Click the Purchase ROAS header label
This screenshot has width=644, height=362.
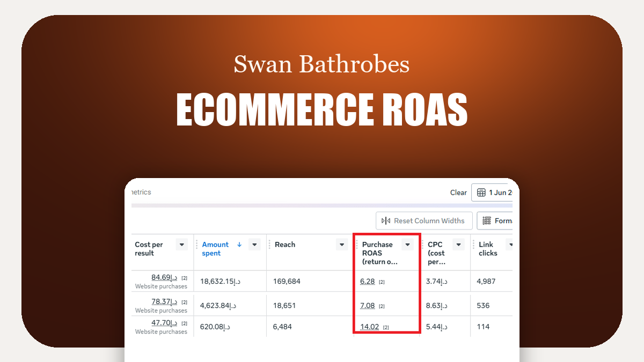click(x=380, y=253)
